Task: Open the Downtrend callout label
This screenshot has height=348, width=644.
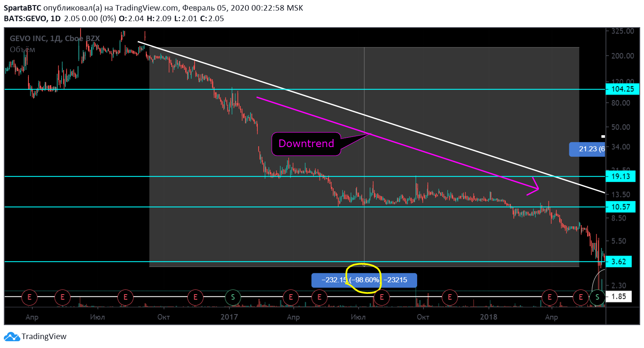Action: pyautogui.click(x=306, y=144)
